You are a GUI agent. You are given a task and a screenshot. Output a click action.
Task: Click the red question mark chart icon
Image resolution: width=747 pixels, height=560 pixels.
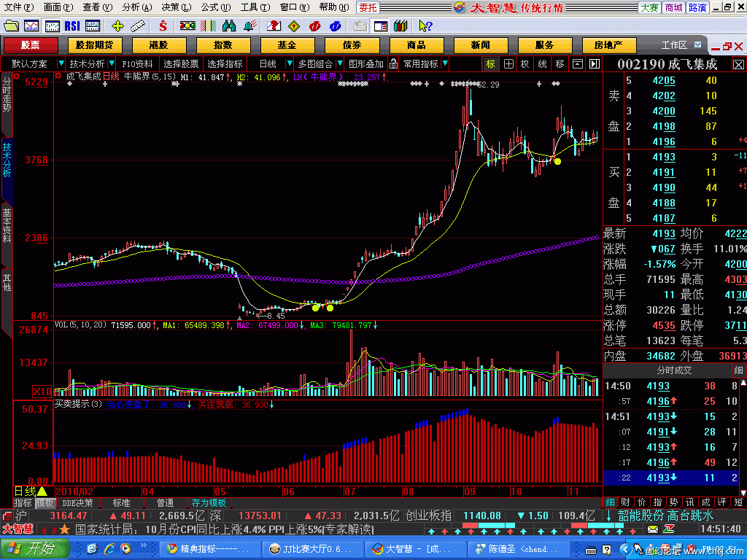click(x=274, y=26)
